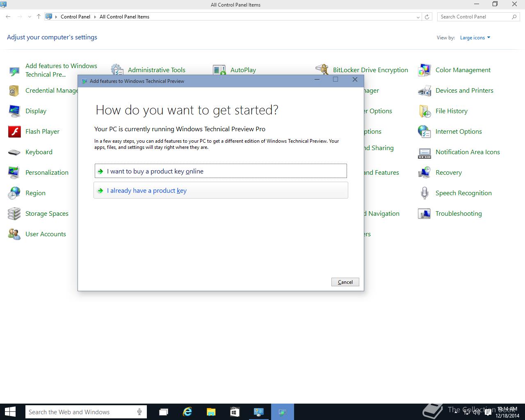This screenshot has height=420, width=525.
Task: Cancel the Add features dialog
Action: click(345, 282)
